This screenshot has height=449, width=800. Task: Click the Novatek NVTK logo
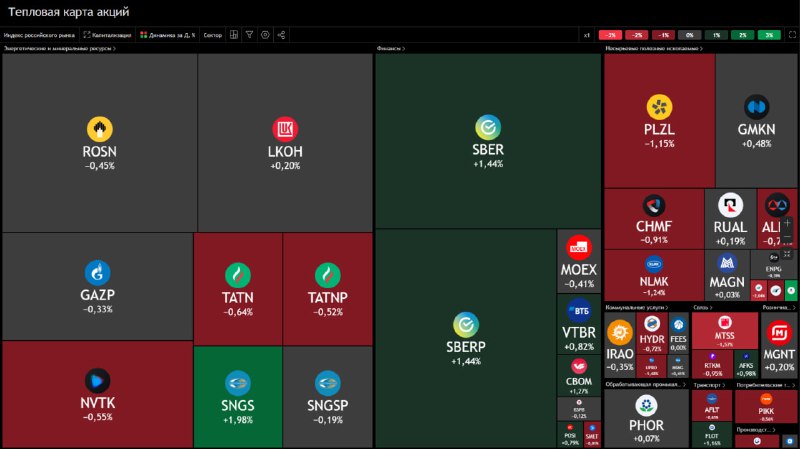point(97,381)
